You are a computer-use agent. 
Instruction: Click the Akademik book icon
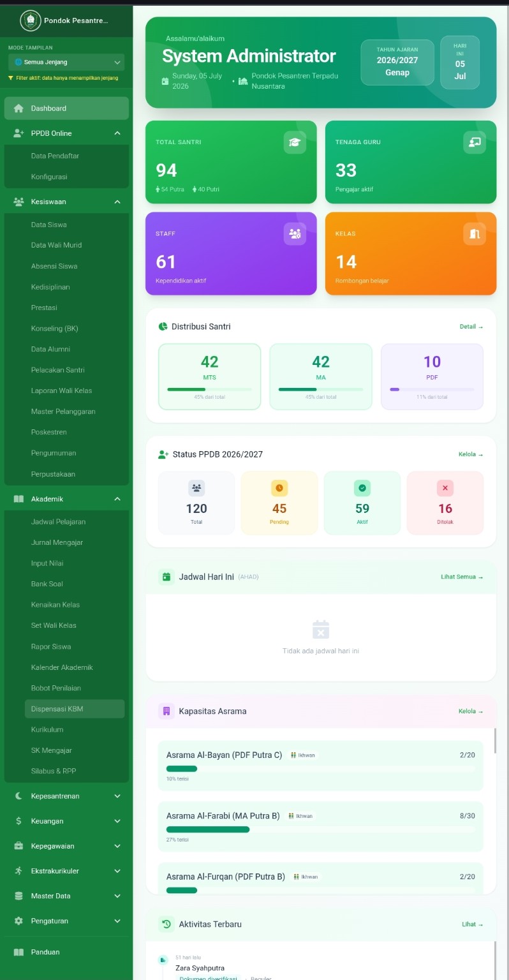pos(18,499)
